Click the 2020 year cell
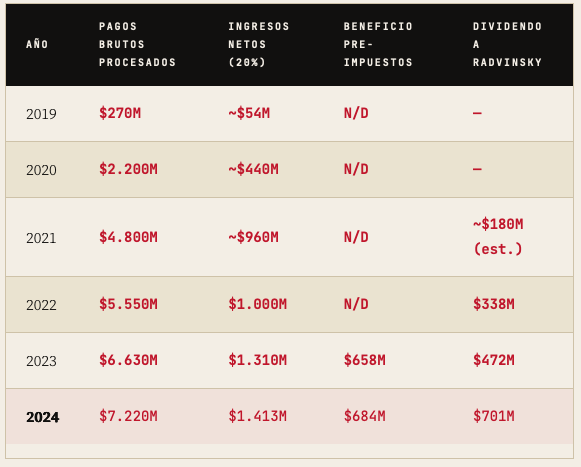 pos(41,170)
